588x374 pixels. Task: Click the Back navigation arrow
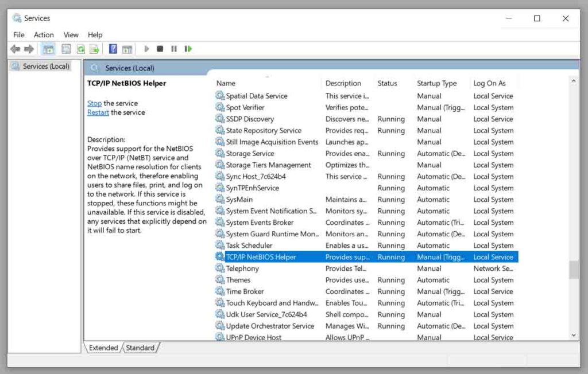tap(15, 49)
